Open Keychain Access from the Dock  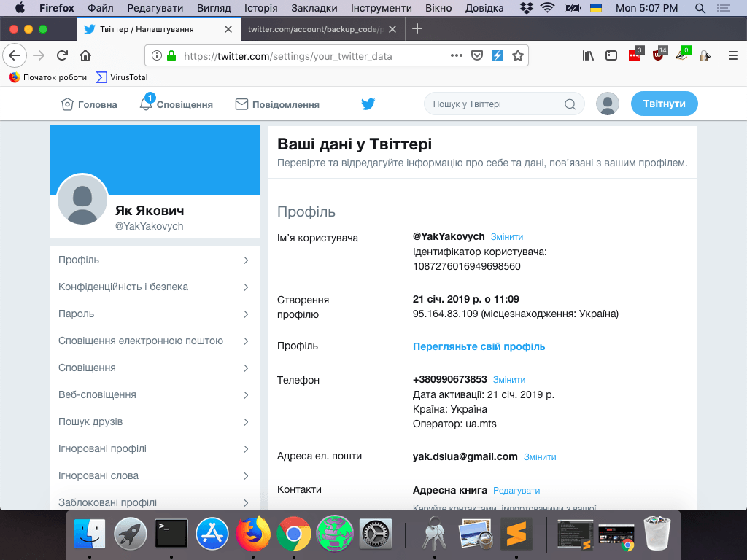[434, 533]
